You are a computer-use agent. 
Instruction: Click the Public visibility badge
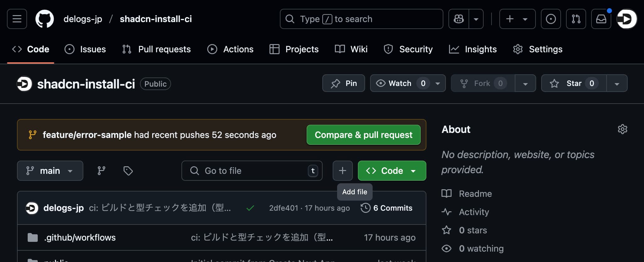[x=155, y=84]
